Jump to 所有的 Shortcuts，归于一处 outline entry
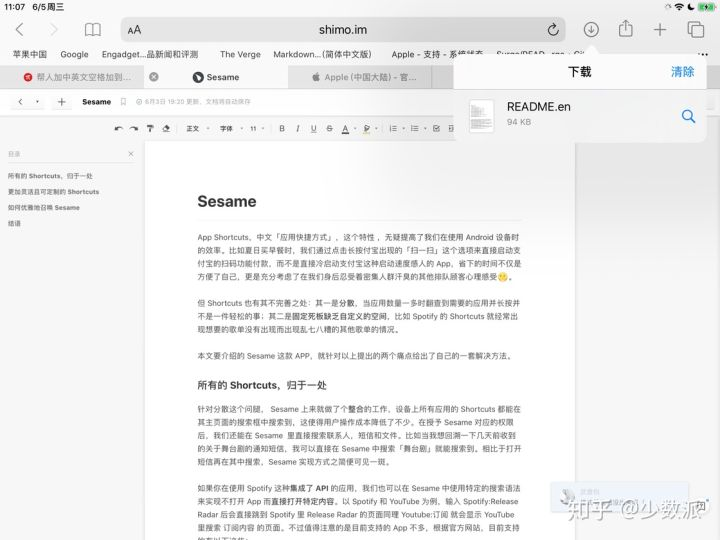Image resolution: width=720 pixels, height=540 pixels. click(50, 176)
